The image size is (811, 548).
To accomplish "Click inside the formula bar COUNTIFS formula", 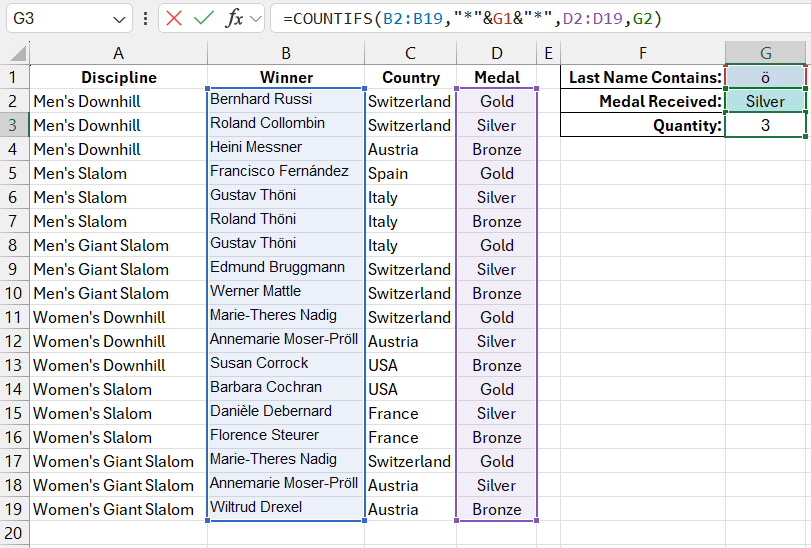I will point(472,19).
